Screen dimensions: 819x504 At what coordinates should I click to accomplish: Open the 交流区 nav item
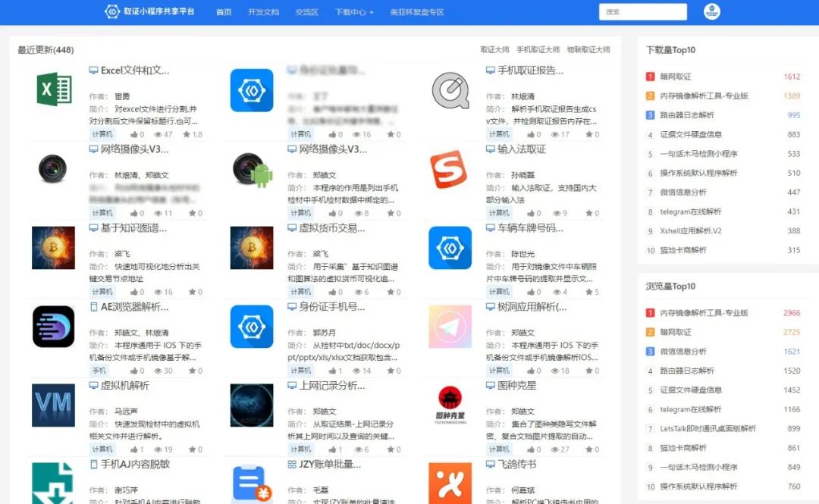(x=307, y=12)
